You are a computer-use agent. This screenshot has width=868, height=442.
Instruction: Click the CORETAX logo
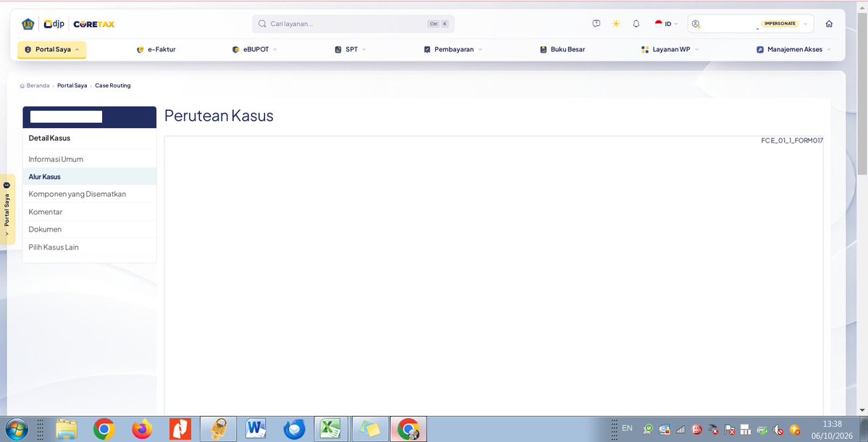94,25
